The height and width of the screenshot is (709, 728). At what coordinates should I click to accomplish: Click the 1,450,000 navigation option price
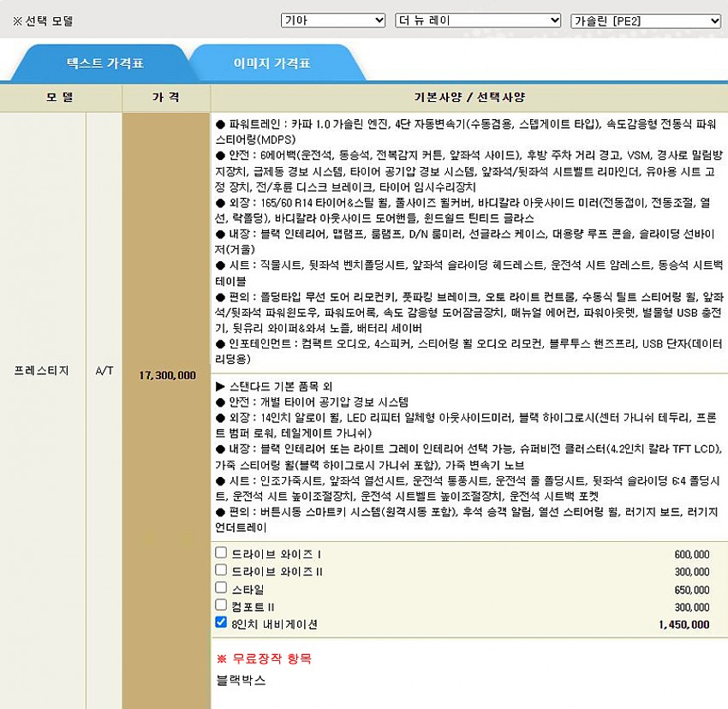coord(683,625)
